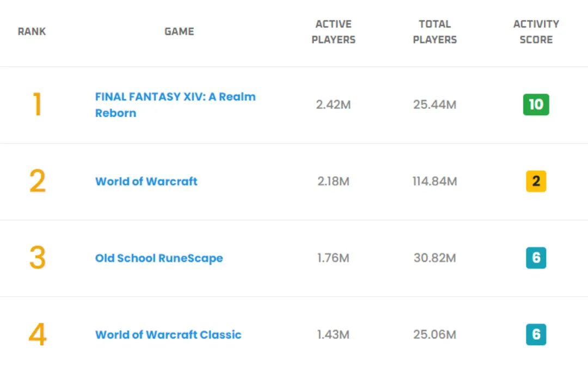Sort by the Active Players header
Viewport: 588px width, 372px height.
point(333,32)
